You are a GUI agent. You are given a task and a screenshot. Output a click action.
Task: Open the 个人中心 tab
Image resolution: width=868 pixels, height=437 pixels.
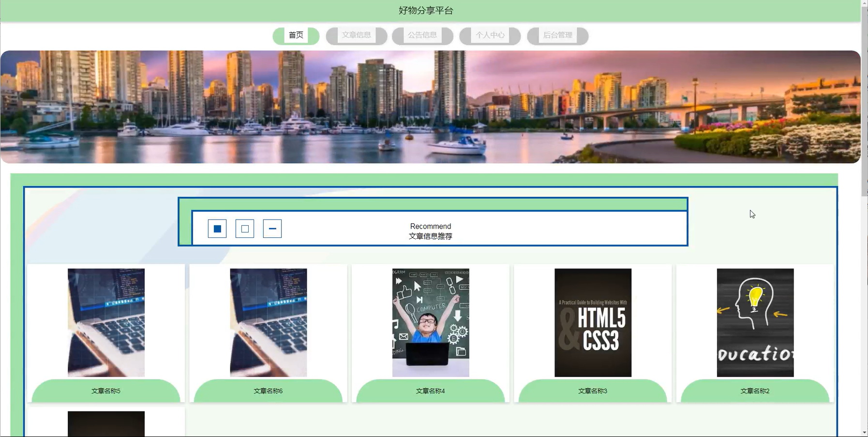pos(490,36)
